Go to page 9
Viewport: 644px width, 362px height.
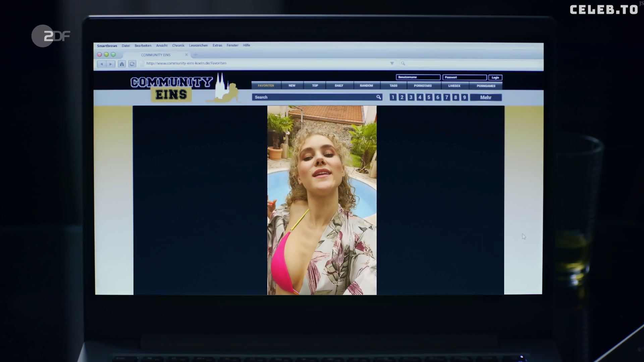(x=464, y=97)
